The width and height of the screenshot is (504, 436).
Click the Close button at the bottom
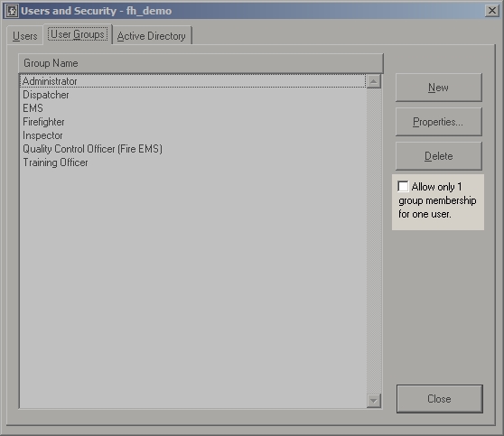click(x=439, y=399)
